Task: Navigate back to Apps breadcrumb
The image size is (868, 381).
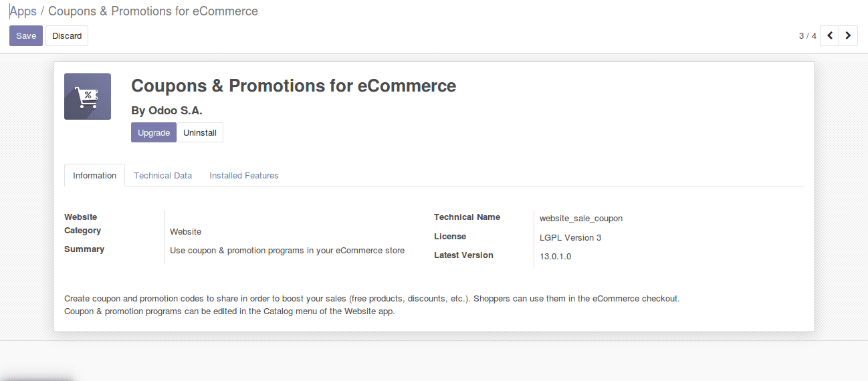Action: pyautogui.click(x=23, y=11)
